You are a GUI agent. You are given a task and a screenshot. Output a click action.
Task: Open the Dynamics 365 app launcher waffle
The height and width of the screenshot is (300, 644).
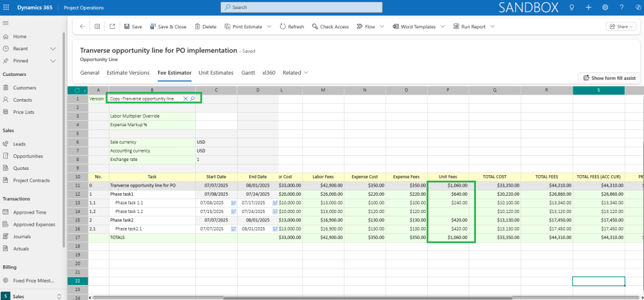click(x=6, y=7)
